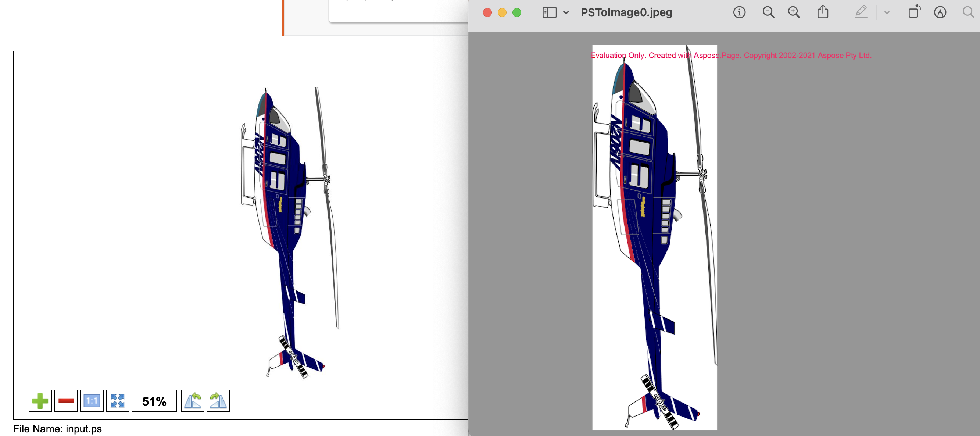Fit input.ps to the window
This screenshot has width=980, height=436.
[117, 400]
